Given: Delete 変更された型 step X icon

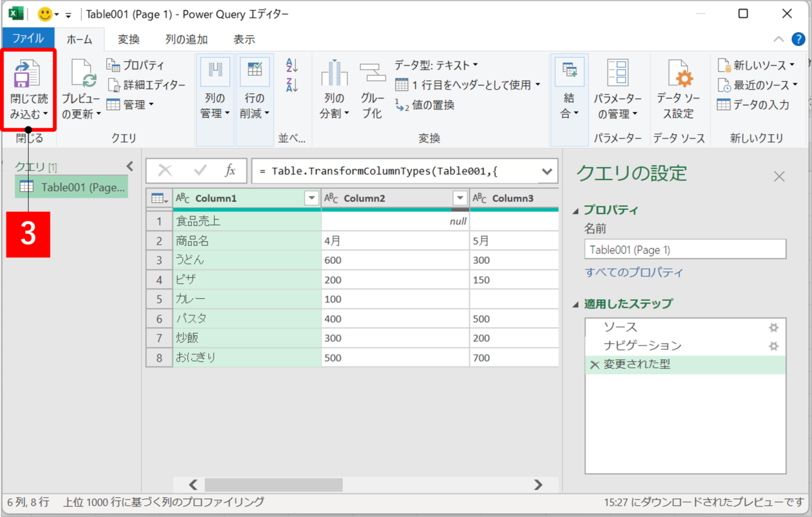Looking at the screenshot, I should [x=595, y=365].
